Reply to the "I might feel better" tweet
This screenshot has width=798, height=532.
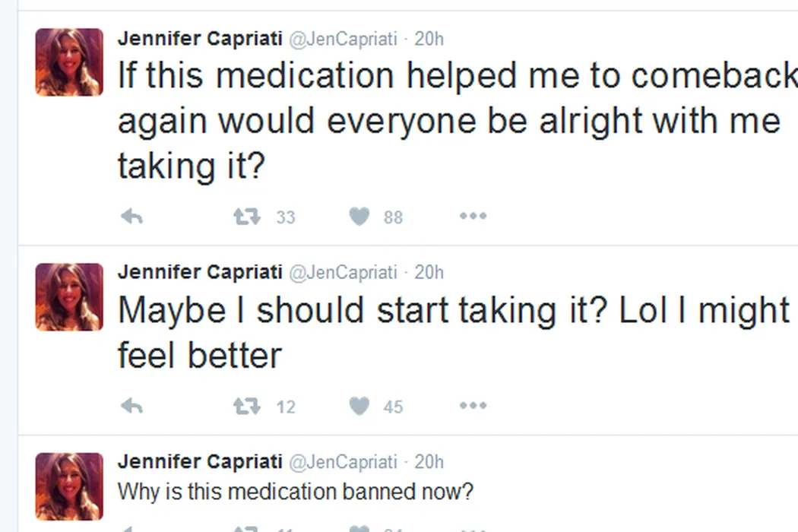tap(132, 407)
